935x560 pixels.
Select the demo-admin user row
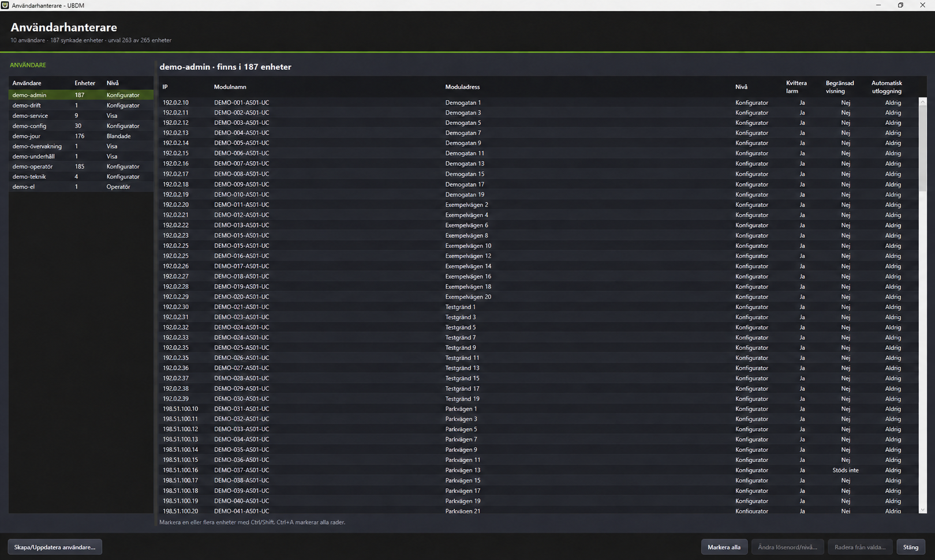click(81, 95)
